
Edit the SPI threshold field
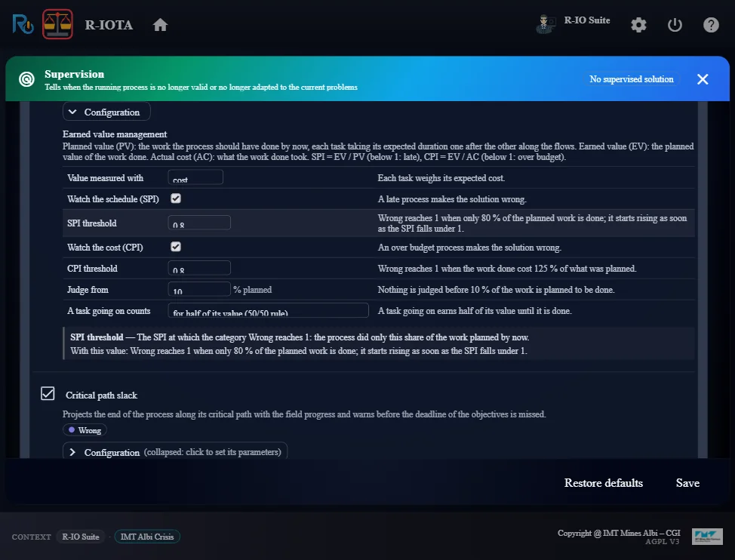[199, 223]
